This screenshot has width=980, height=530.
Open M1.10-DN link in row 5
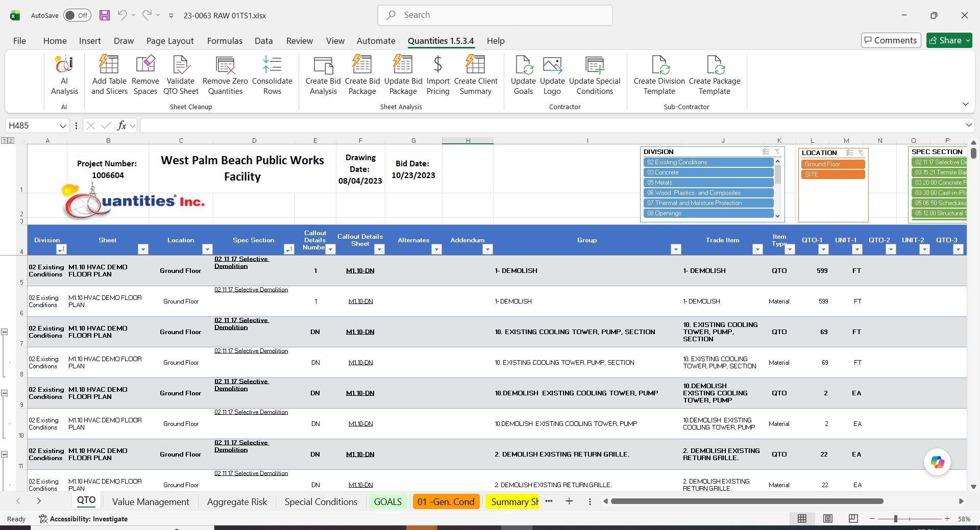pos(360,271)
